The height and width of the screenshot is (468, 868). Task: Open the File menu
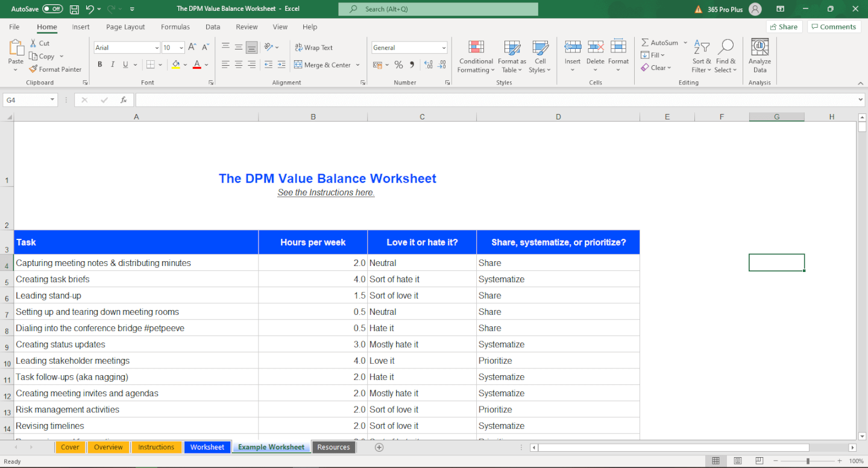click(x=14, y=27)
